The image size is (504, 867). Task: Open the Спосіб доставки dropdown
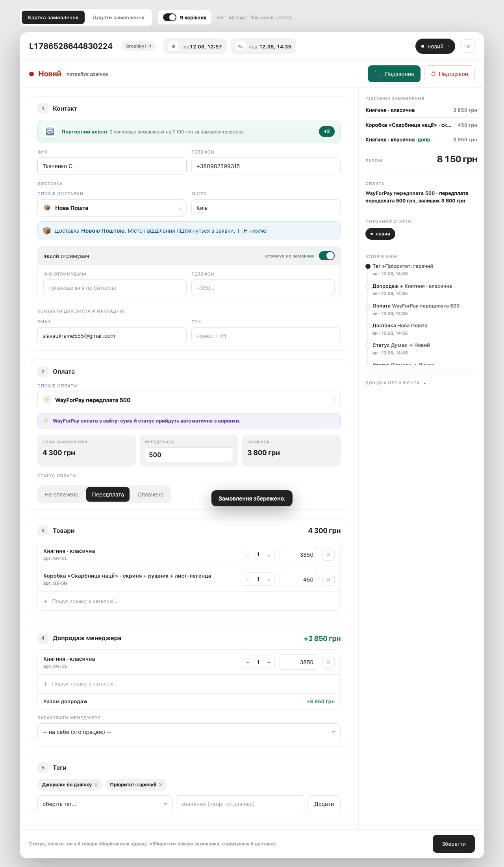[x=112, y=208]
